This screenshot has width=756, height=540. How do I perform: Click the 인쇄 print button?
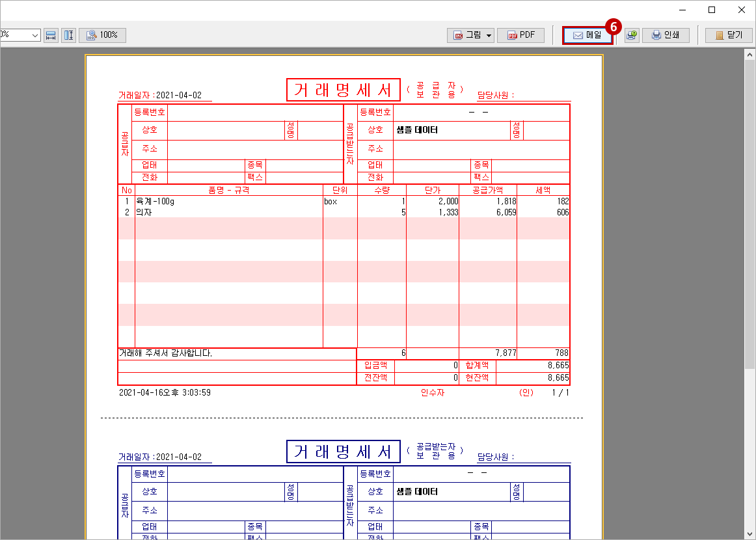[x=666, y=35]
